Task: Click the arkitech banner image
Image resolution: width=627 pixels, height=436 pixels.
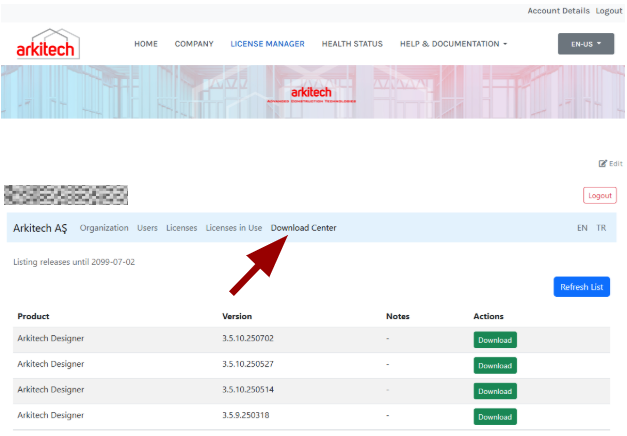Action: (313, 92)
